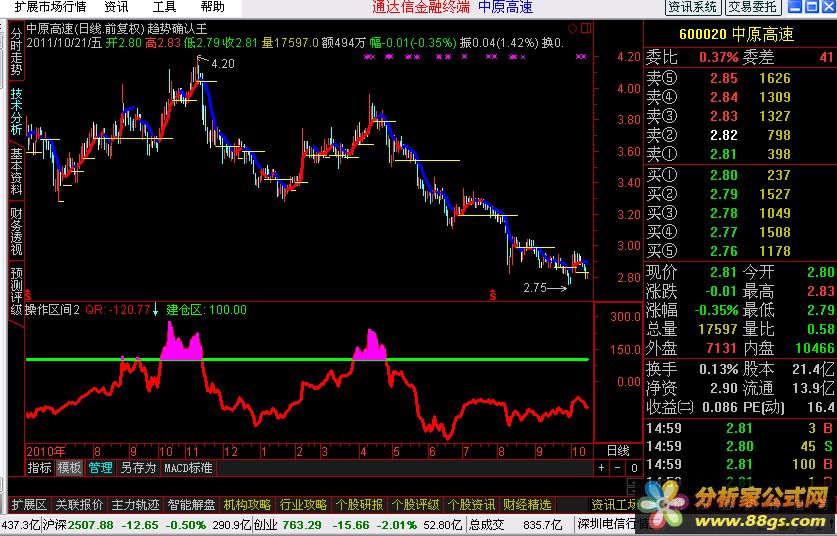837x536 pixels.
Task: Click the 外盘 7131 value
Action: click(x=722, y=349)
